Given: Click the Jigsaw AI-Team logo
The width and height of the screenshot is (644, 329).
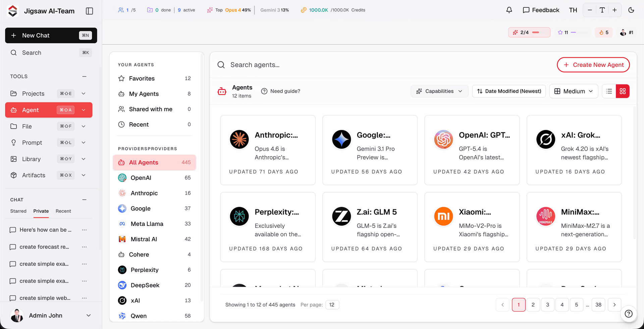Looking at the screenshot, I should pos(13,11).
